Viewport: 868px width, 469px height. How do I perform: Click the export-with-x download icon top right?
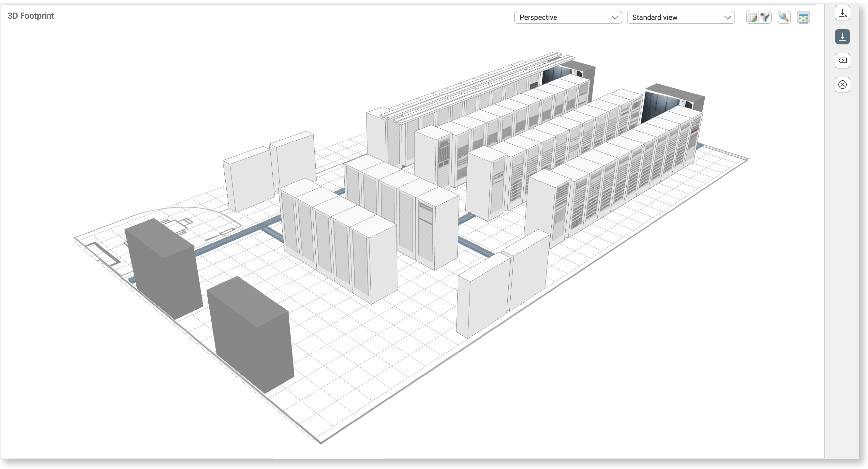click(x=843, y=13)
